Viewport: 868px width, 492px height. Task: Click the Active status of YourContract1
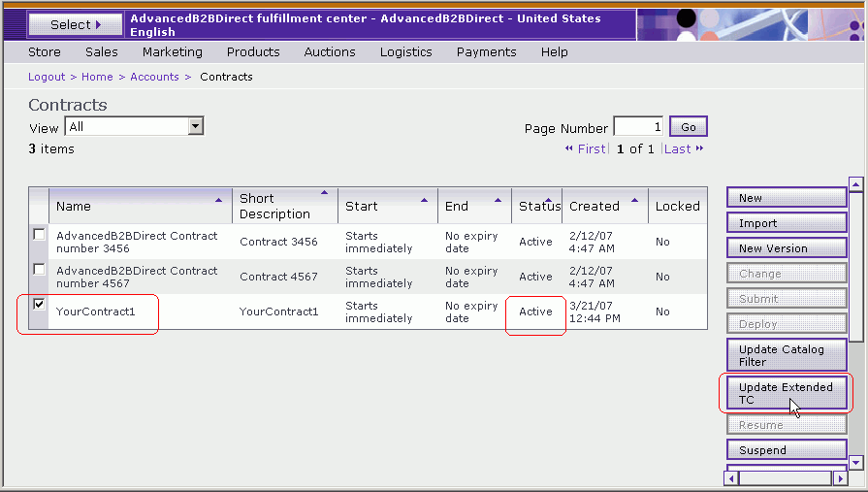[535, 312]
